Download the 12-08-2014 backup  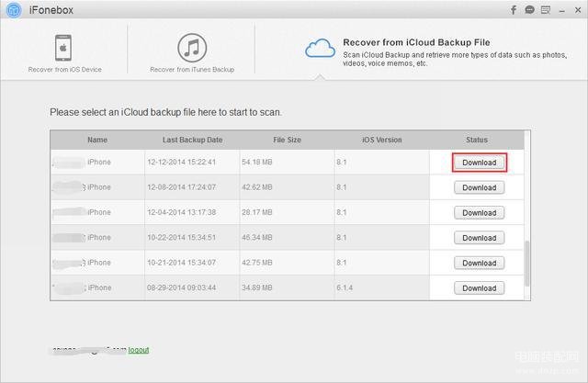(x=480, y=187)
